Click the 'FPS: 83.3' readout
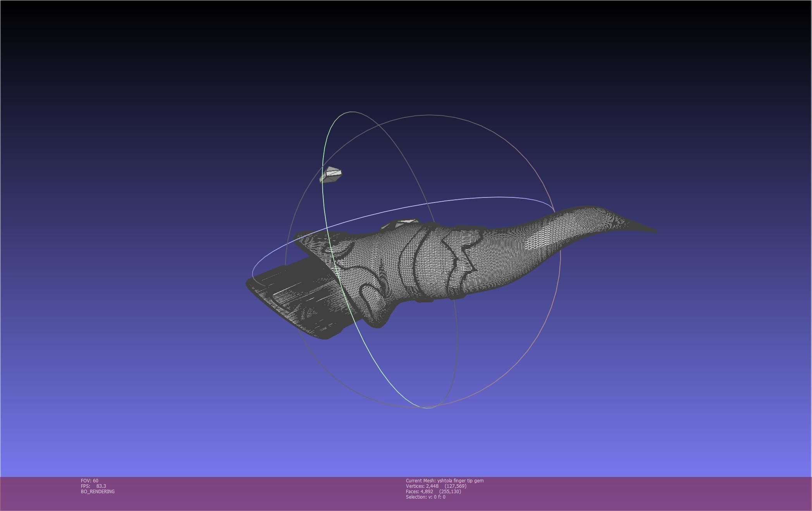Viewport: 812px width, 511px height. pos(93,486)
